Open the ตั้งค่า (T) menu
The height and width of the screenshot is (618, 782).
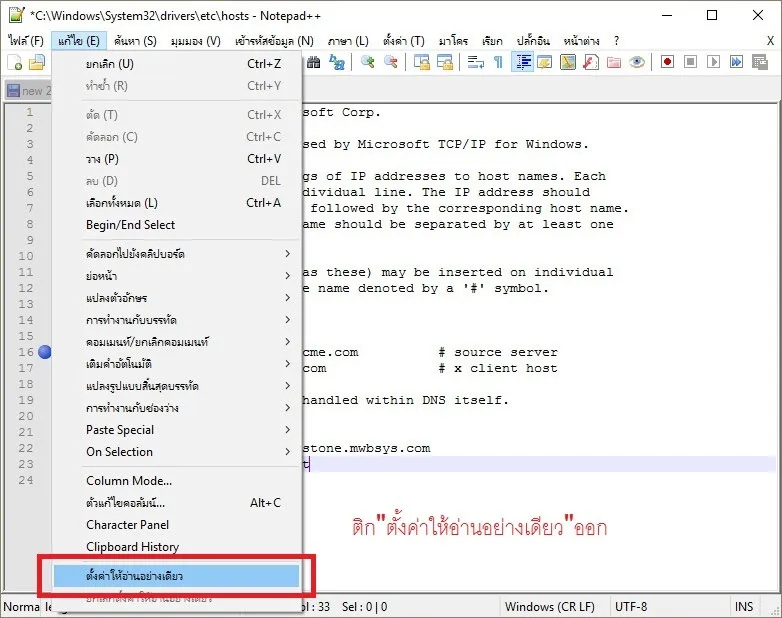click(x=404, y=40)
